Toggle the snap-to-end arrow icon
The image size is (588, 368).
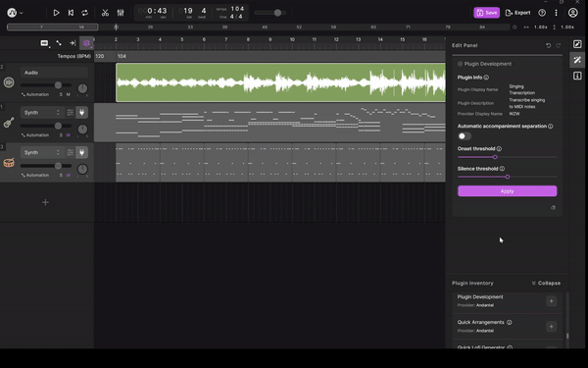click(x=73, y=43)
